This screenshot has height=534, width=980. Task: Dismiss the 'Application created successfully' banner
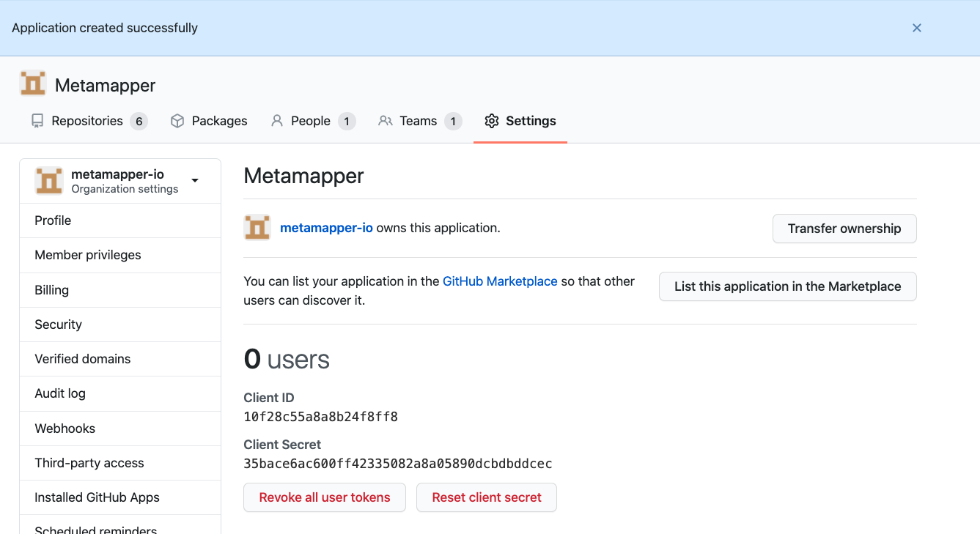[x=916, y=28]
